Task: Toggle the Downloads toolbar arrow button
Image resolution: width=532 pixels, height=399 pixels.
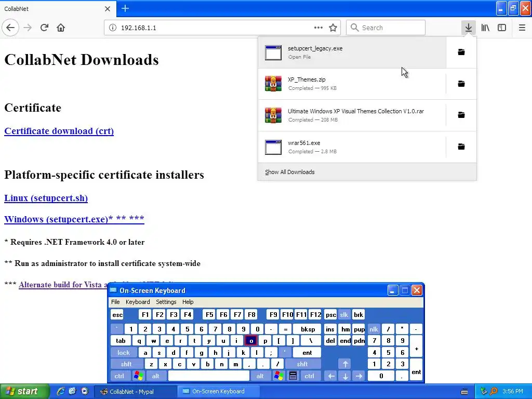Action: (468, 28)
